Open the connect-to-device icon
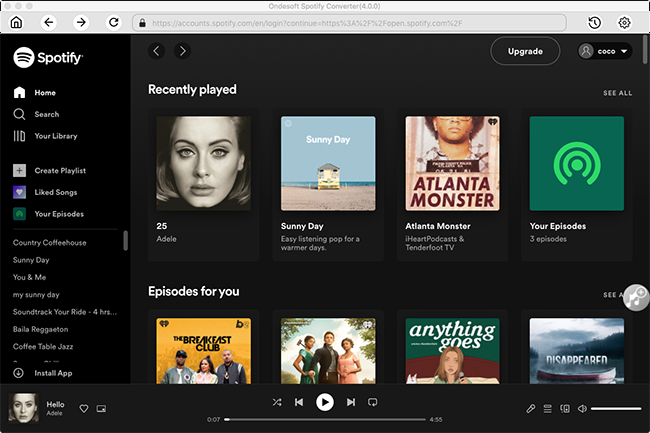The height and width of the screenshot is (433, 650). point(565,408)
